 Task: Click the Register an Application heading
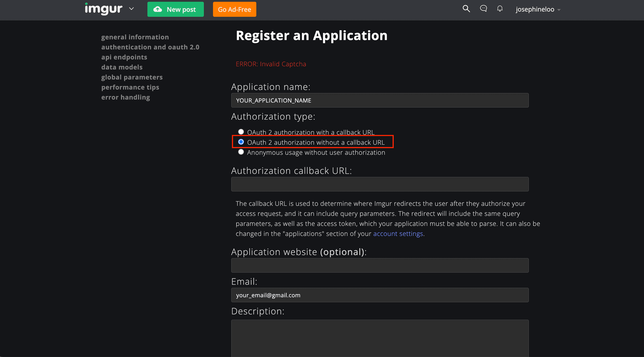(312, 35)
